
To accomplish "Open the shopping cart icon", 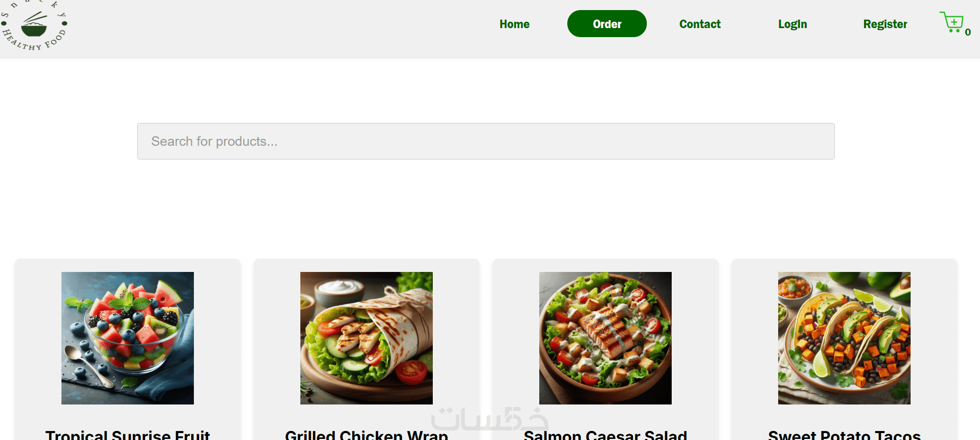I will (x=952, y=22).
